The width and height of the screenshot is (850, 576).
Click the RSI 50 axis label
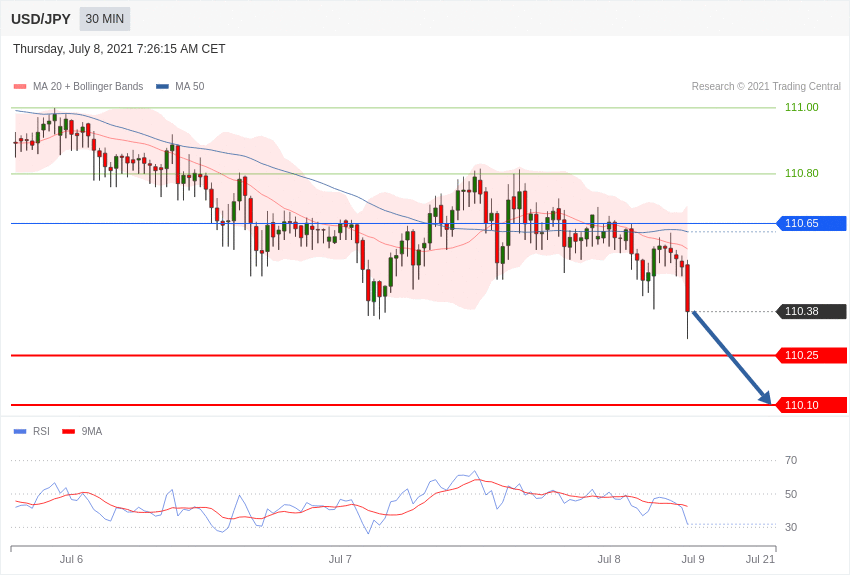791,494
